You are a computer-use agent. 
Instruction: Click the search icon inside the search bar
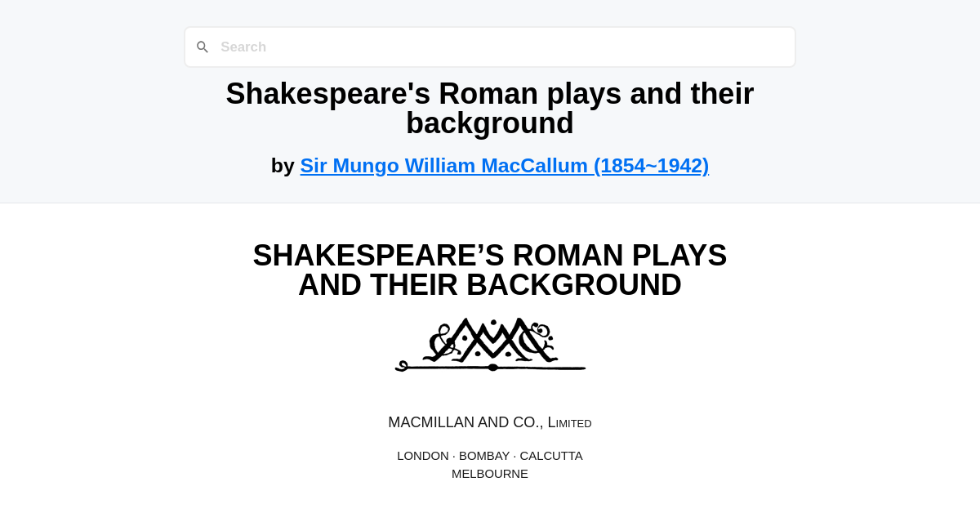(x=203, y=47)
